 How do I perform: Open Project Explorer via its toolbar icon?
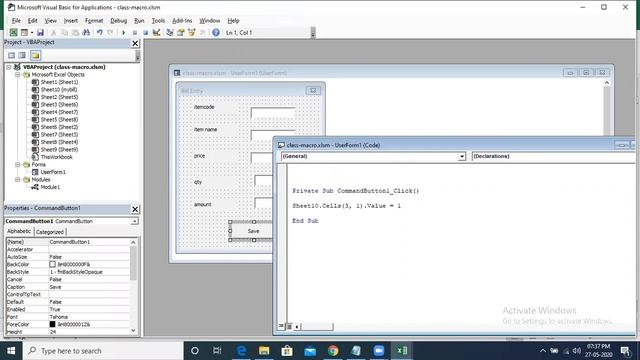[170, 32]
